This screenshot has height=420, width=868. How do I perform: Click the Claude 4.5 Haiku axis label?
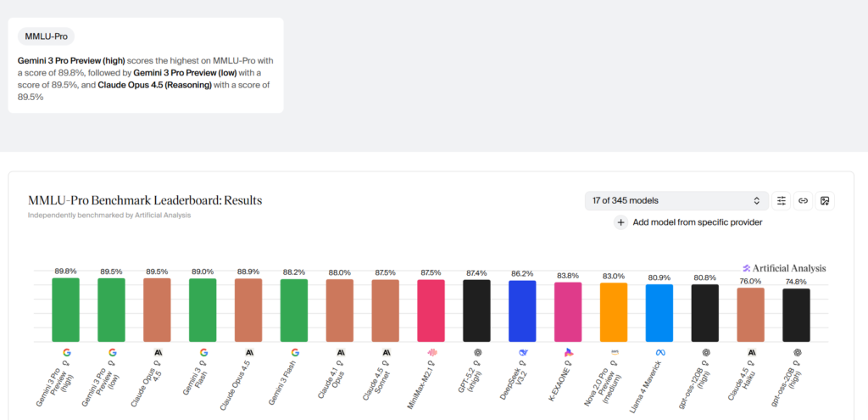point(740,379)
